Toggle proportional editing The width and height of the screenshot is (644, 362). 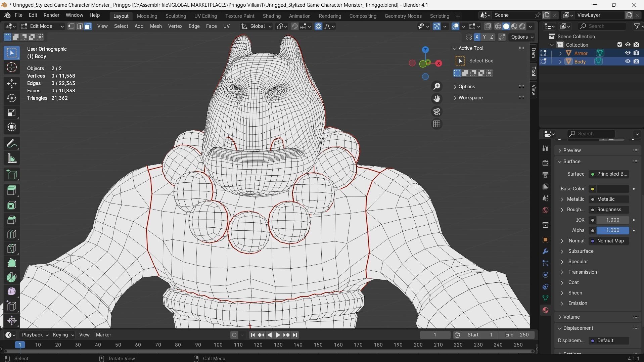click(x=318, y=27)
